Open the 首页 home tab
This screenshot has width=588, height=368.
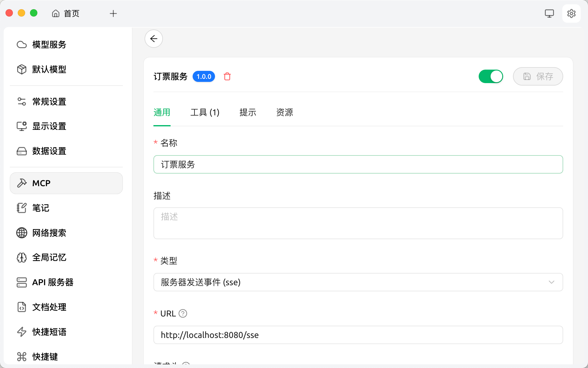[66, 13]
